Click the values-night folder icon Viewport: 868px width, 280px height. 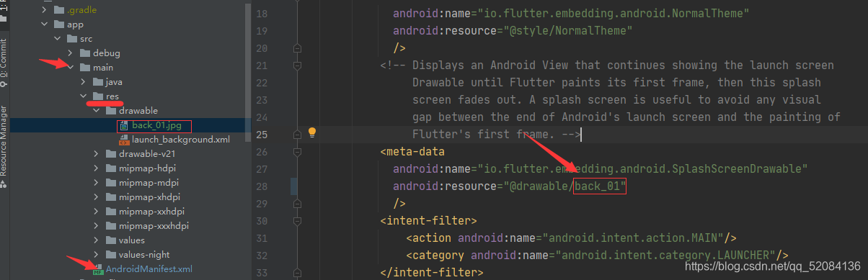pyautogui.click(x=111, y=255)
